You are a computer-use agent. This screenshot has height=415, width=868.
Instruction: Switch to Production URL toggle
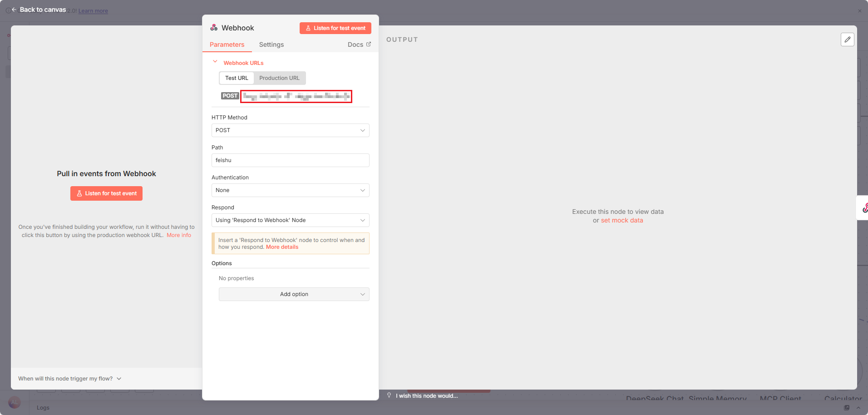click(x=279, y=78)
